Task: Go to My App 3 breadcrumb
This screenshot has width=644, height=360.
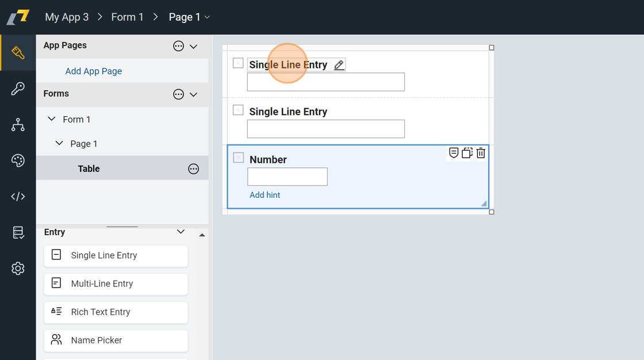Action: [x=67, y=17]
